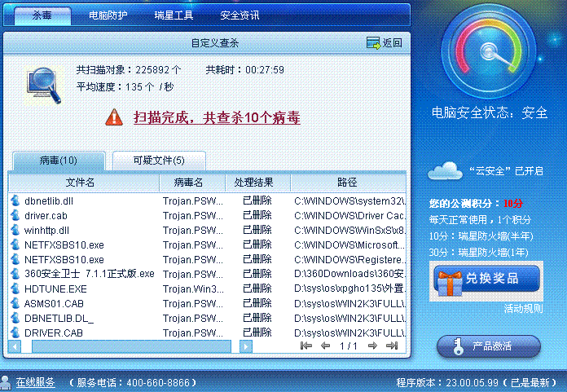Click the security status gauge
567x392 pixels.
click(x=489, y=51)
